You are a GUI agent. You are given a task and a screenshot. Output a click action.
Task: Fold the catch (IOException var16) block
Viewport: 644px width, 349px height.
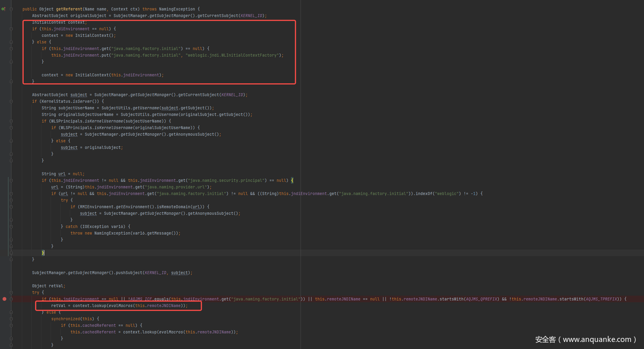pos(11,227)
